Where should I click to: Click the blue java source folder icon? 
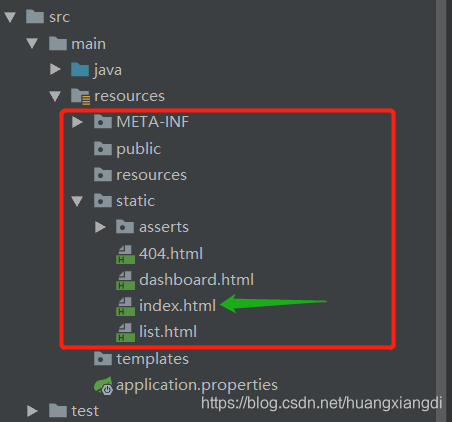[x=80, y=69]
